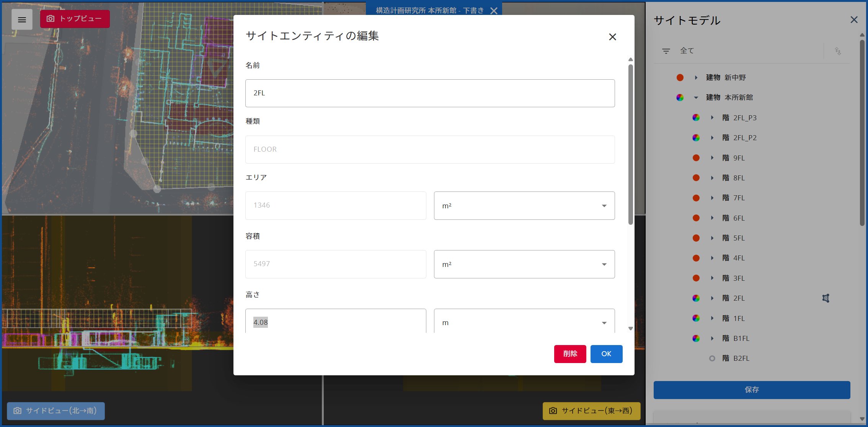Click the 3D view icon on the 2FL row
The image size is (868, 427).
pos(826,298)
